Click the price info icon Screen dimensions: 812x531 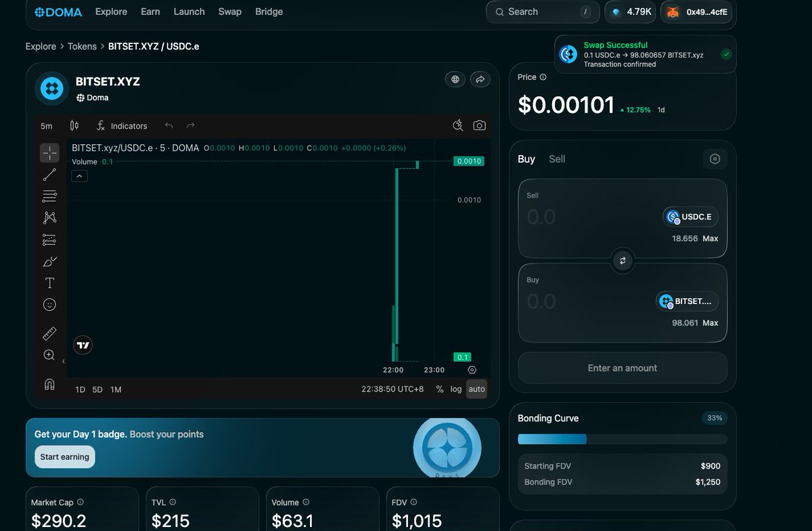[543, 77]
